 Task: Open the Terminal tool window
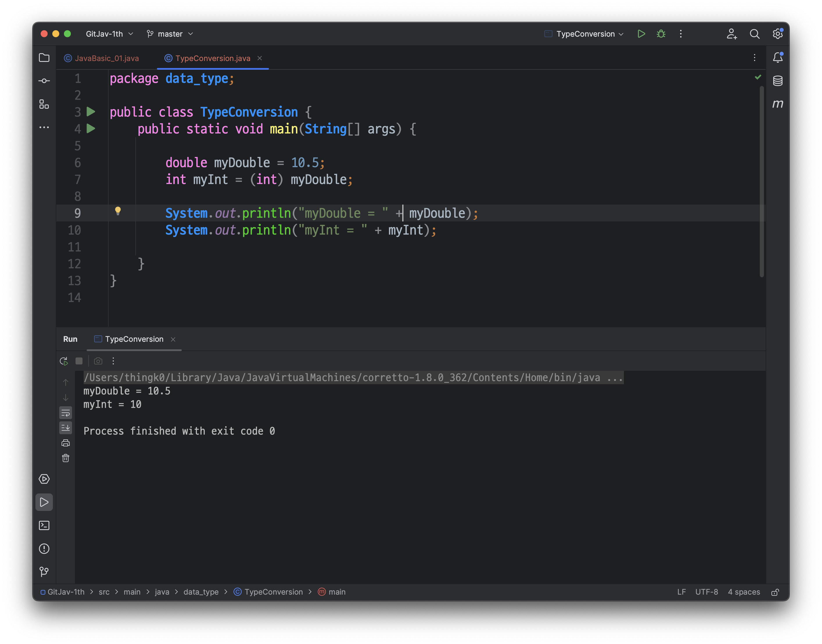tap(44, 525)
